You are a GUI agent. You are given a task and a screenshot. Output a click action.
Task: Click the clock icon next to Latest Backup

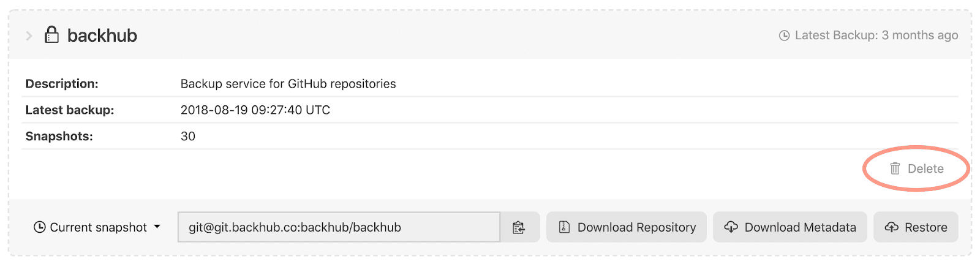click(784, 36)
